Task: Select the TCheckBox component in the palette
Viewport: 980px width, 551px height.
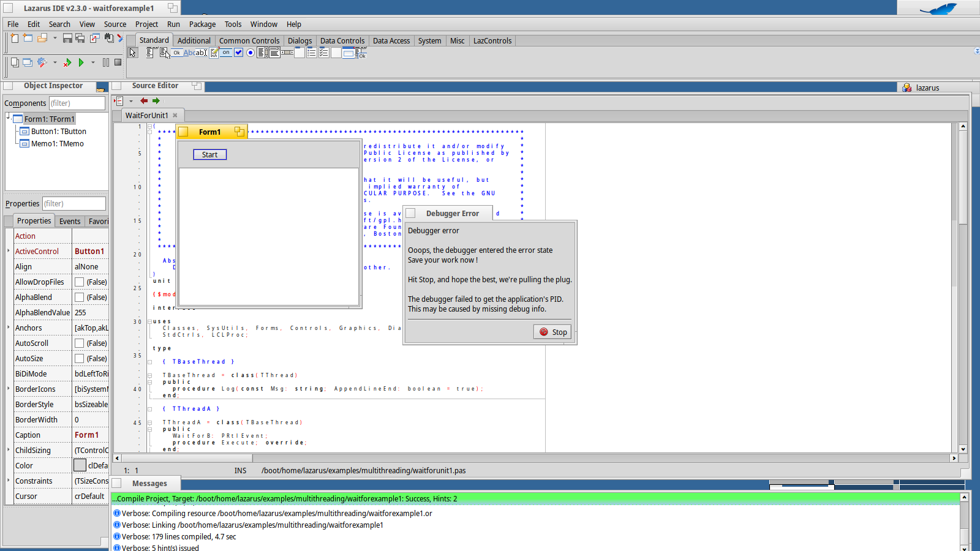Action: [x=239, y=53]
